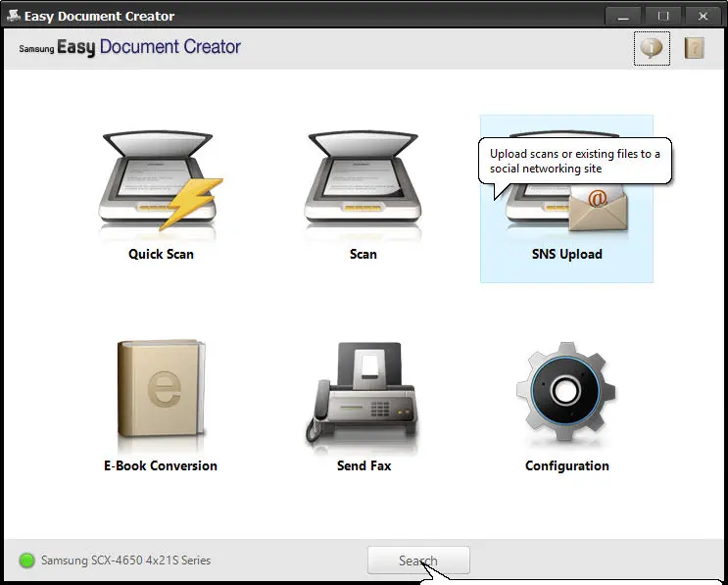Open the E-Book Conversion book icon

161,389
